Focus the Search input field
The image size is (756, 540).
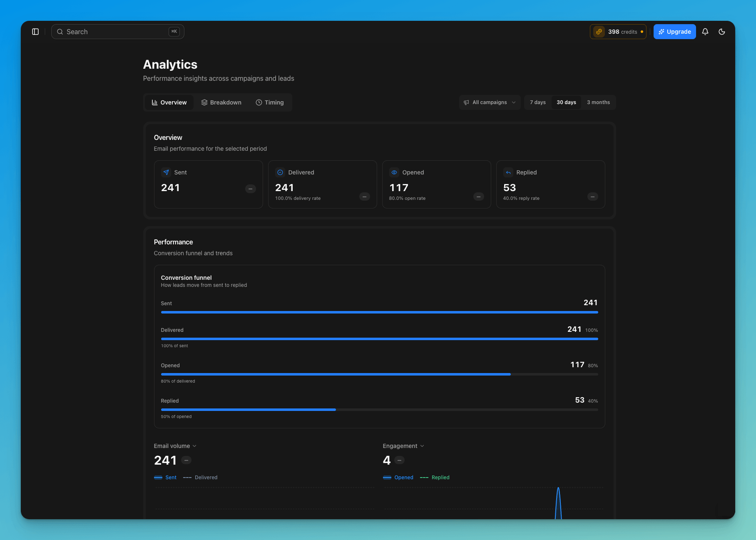coord(118,32)
